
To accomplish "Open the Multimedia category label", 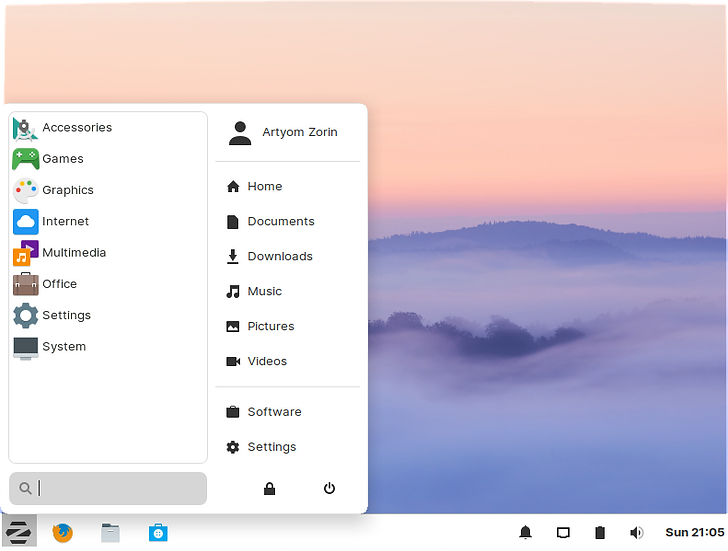I will (x=74, y=253).
